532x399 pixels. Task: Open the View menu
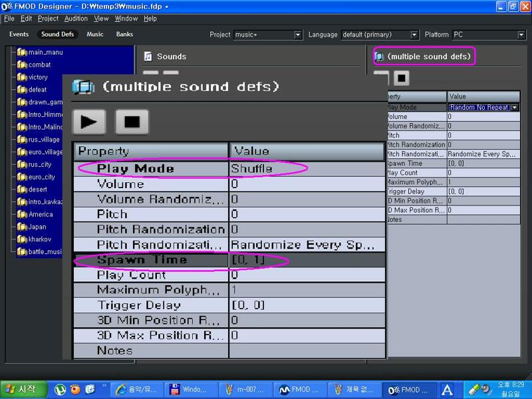(x=101, y=19)
